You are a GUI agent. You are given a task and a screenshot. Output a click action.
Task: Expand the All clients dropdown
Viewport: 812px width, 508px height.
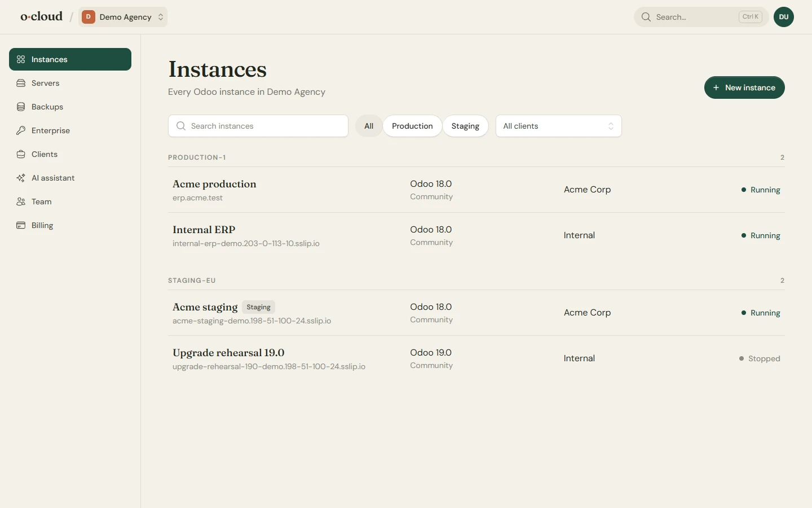click(558, 126)
